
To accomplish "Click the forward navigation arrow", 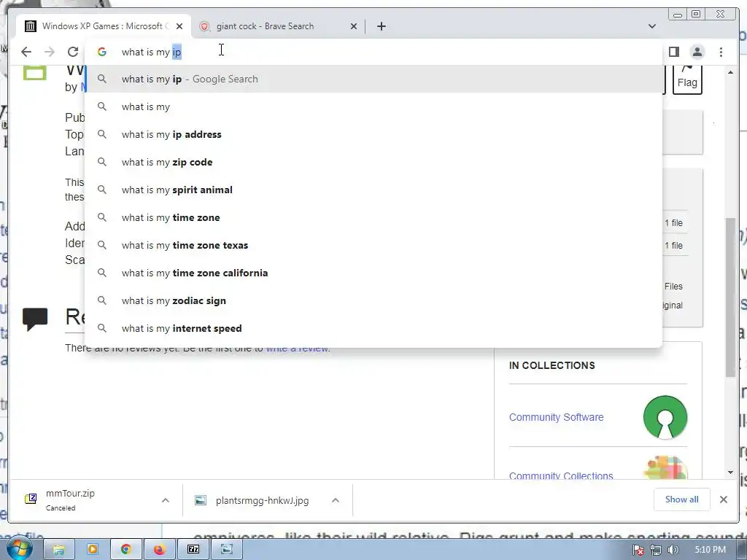I will coord(50,52).
